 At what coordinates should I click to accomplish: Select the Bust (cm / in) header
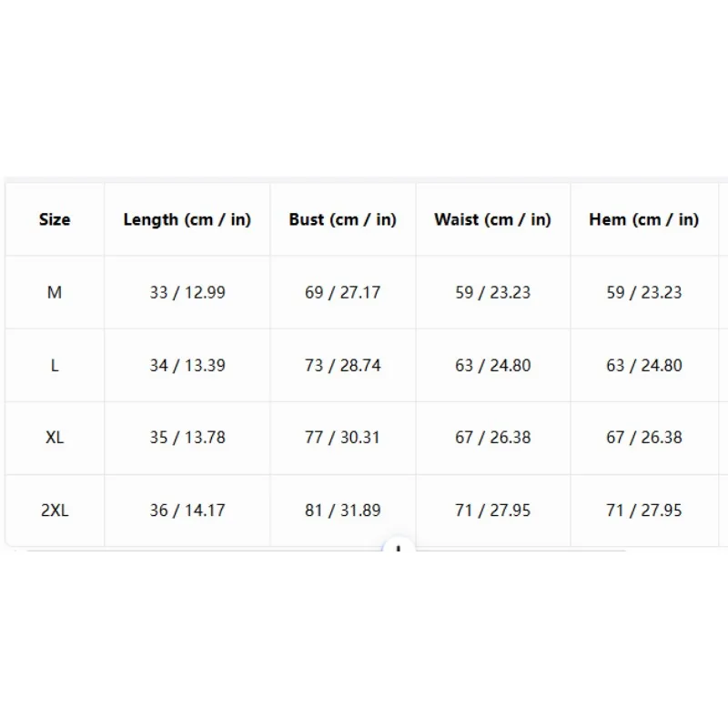click(x=343, y=219)
